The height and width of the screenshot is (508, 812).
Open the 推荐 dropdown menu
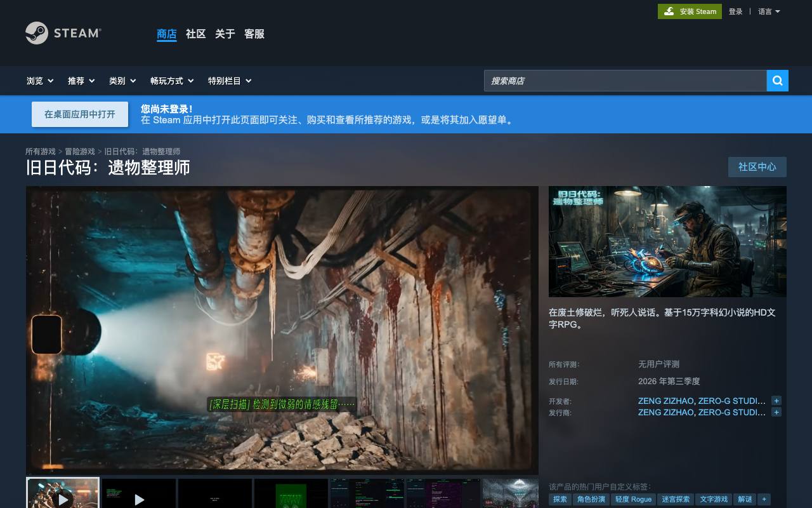(81, 81)
